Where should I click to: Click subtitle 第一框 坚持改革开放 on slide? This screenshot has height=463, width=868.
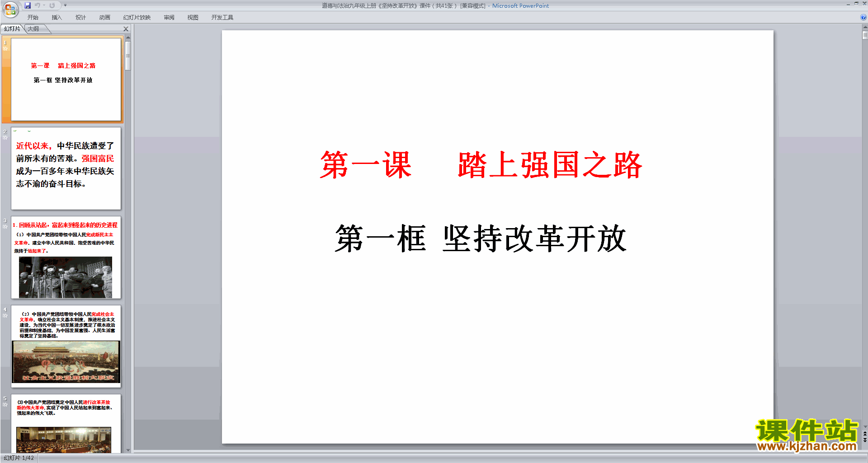click(x=481, y=238)
